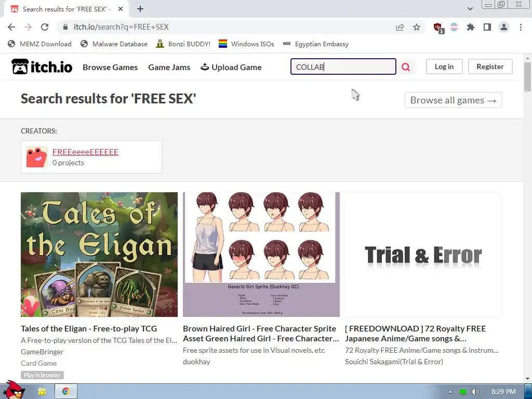The image size is (532, 399).
Task: Open the Tales of the Eligan thumbnail
Action: 99,255
